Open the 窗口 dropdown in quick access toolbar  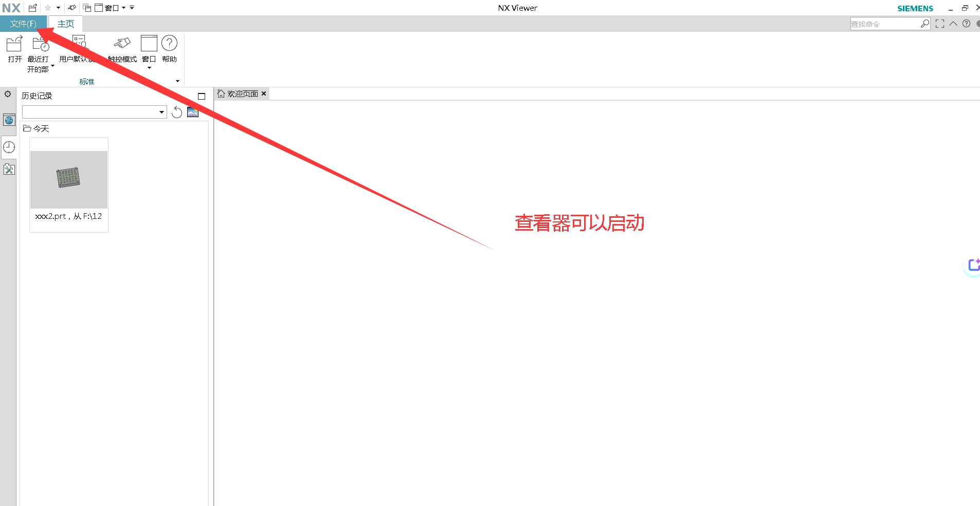pyautogui.click(x=123, y=8)
